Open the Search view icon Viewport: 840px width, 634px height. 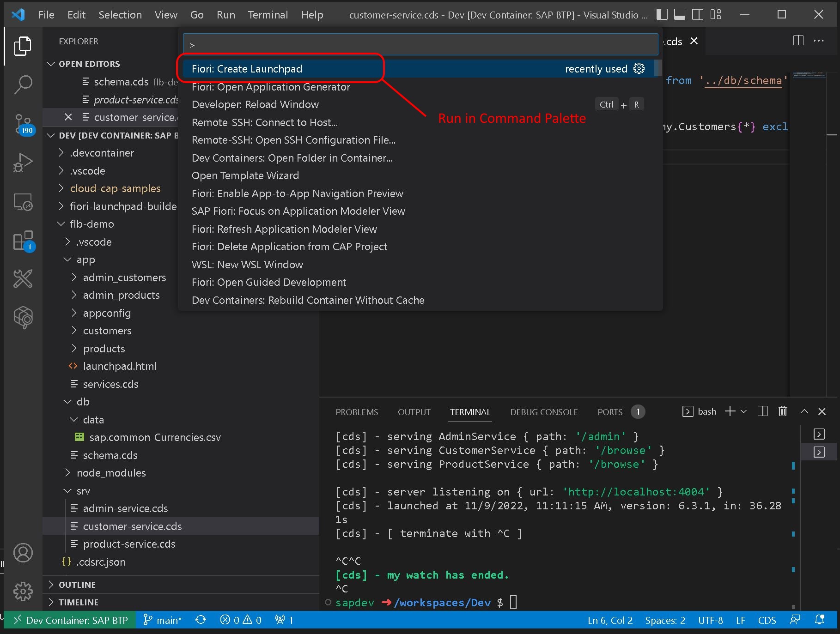23,85
